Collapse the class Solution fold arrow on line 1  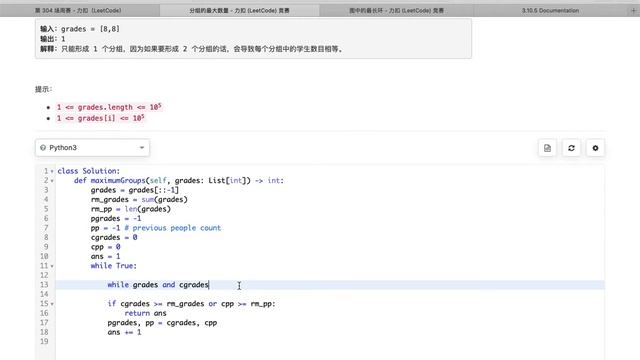(52, 171)
